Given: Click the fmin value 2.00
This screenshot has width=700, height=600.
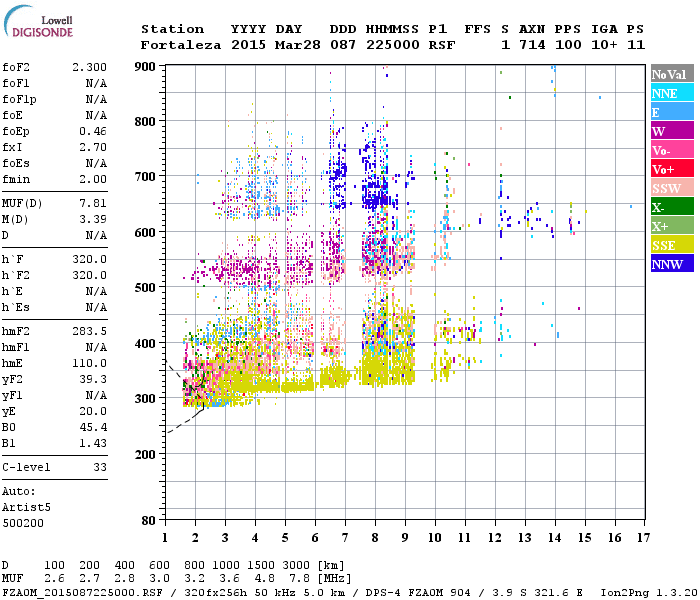Looking at the screenshot, I should pos(93,179).
